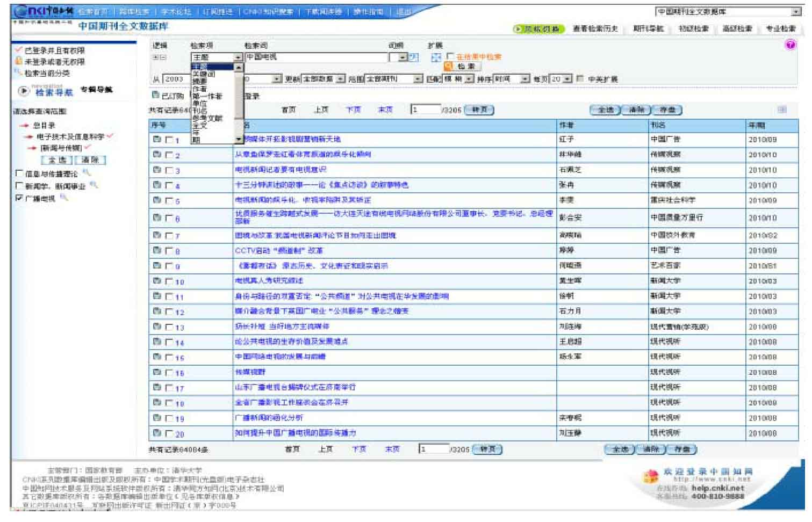Check the 在结果中检索 checkbox
Viewport: 812px width, 522px height.
pyautogui.click(x=450, y=56)
